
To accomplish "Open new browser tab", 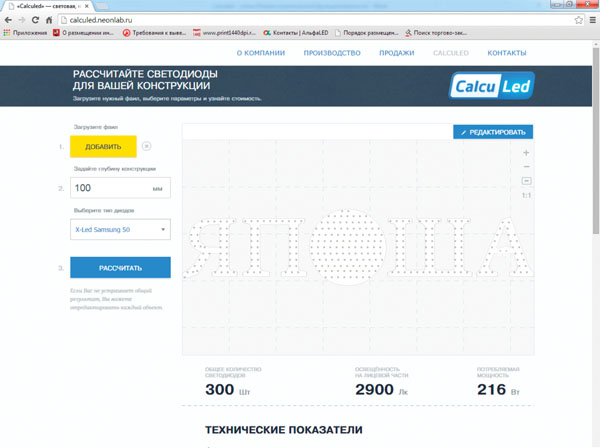I will point(102,6).
